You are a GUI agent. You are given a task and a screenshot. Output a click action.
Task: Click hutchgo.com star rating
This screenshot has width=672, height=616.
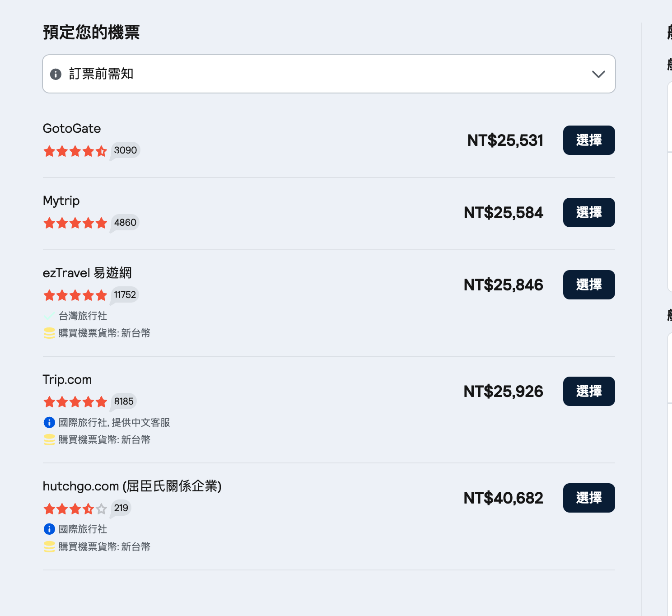(75, 509)
